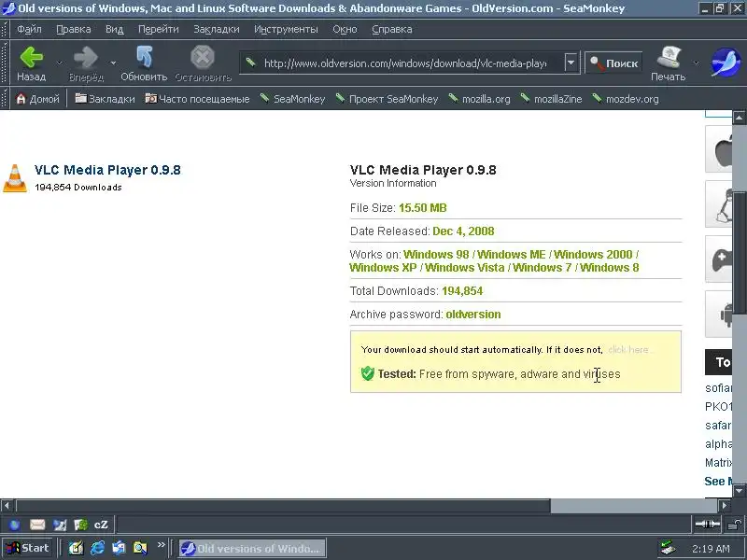Click the vertical scrollbar thumb
The width and height of the screenshot is (747, 560).
coord(740,253)
